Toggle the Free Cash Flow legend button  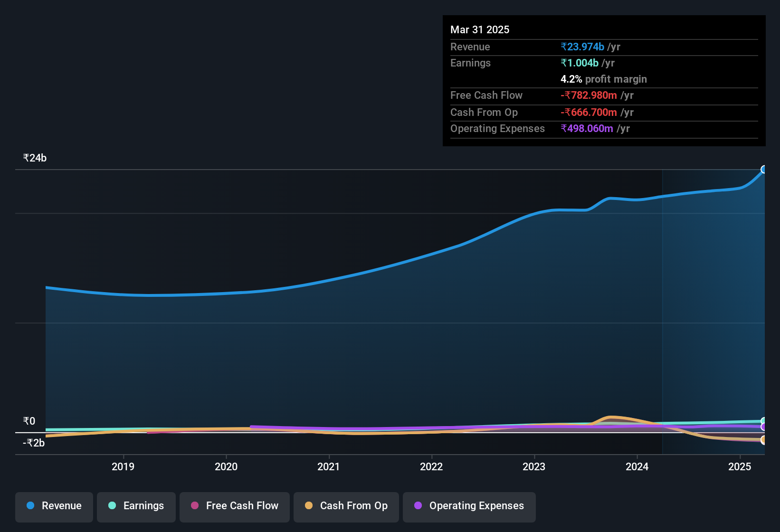point(235,506)
